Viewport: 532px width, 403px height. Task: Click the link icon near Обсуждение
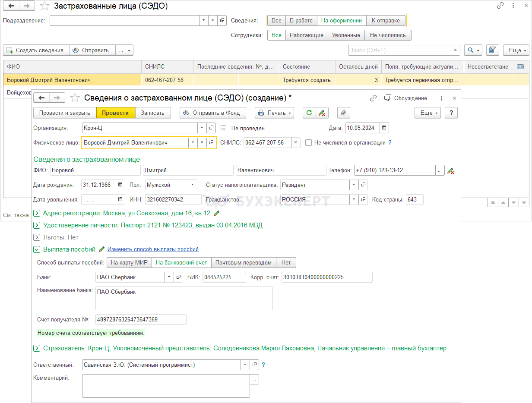click(x=374, y=98)
